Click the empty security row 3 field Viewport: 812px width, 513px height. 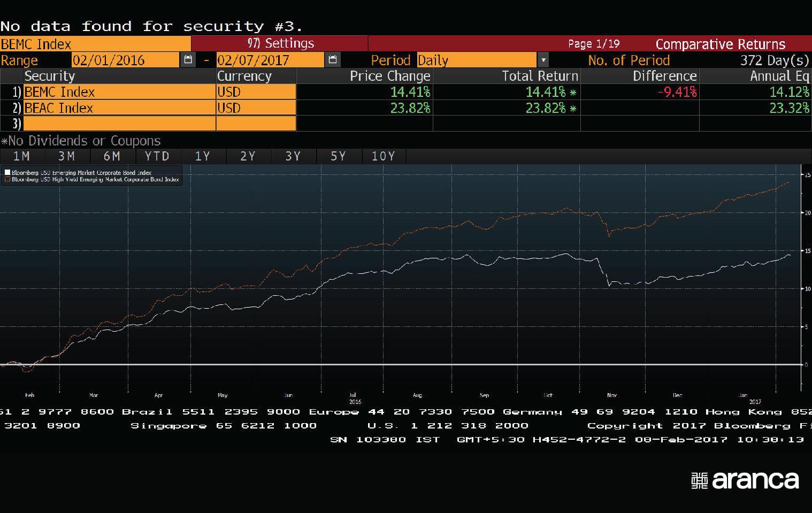pyautogui.click(x=119, y=124)
